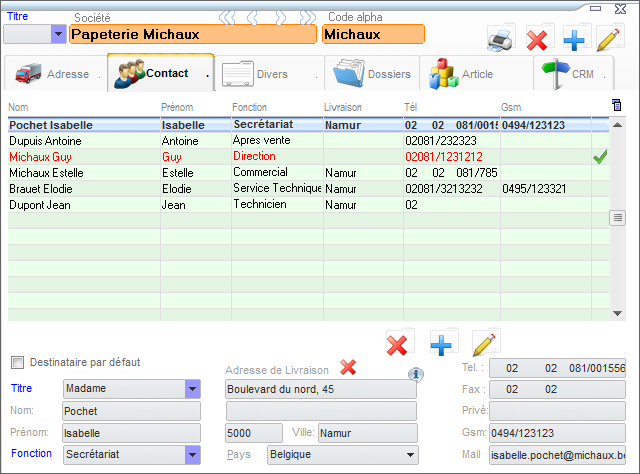Edit contact with pencil icon below list
The width and height of the screenshot is (640, 474).
485,344
